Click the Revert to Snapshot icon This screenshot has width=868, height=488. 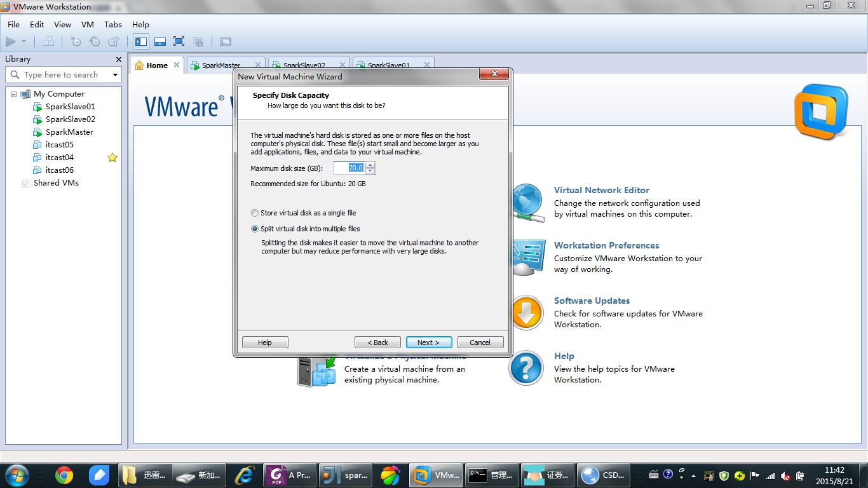tap(95, 41)
